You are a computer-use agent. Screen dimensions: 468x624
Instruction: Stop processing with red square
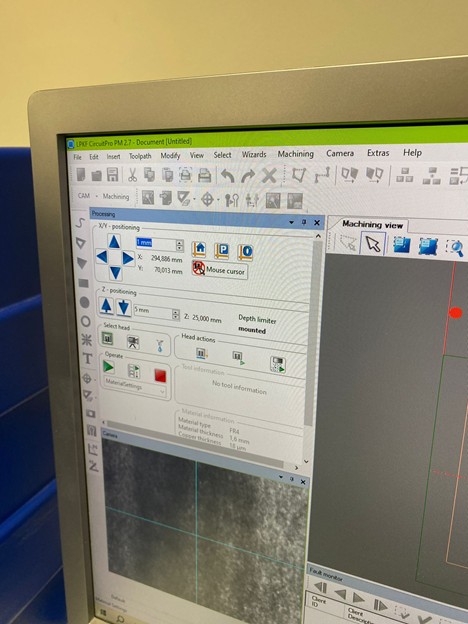tap(160, 374)
